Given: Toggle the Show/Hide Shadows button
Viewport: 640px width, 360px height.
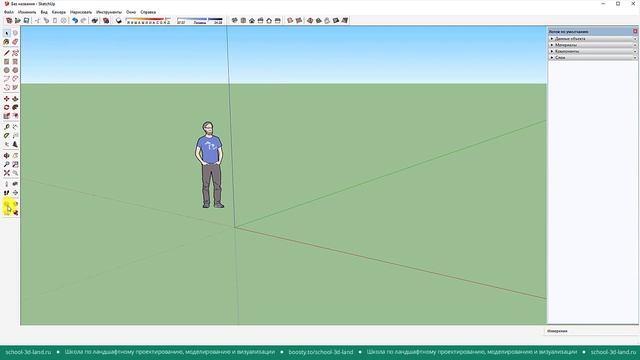Looking at the screenshot, I should tap(119, 20).
